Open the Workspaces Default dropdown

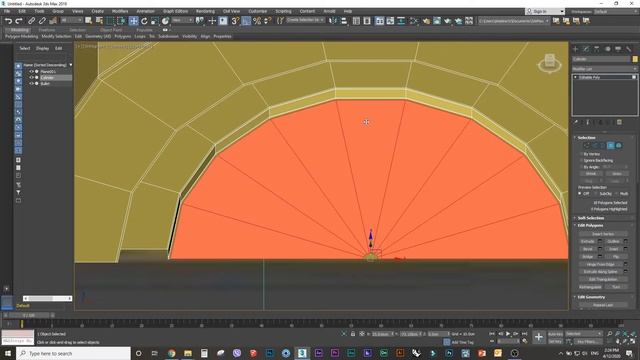tap(616, 11)
